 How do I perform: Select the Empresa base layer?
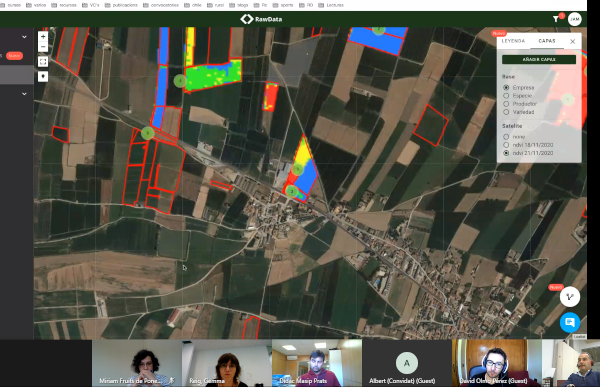pyautogui.click(x=506, y=88)
